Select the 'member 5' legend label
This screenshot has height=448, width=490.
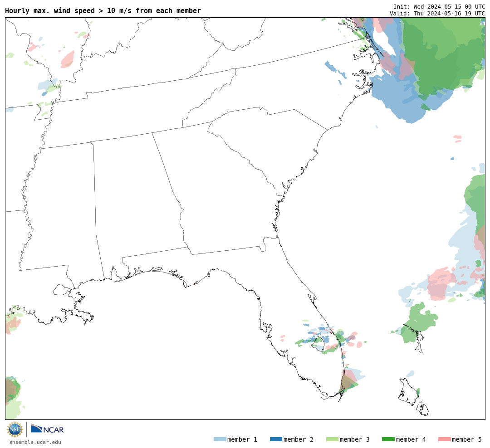click(467, 439)
